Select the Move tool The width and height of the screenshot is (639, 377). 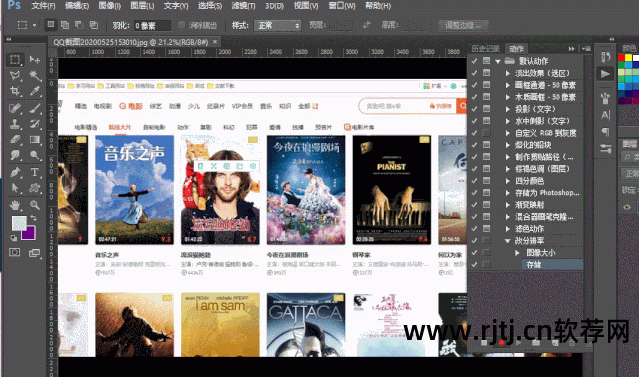tap(35, 60)
